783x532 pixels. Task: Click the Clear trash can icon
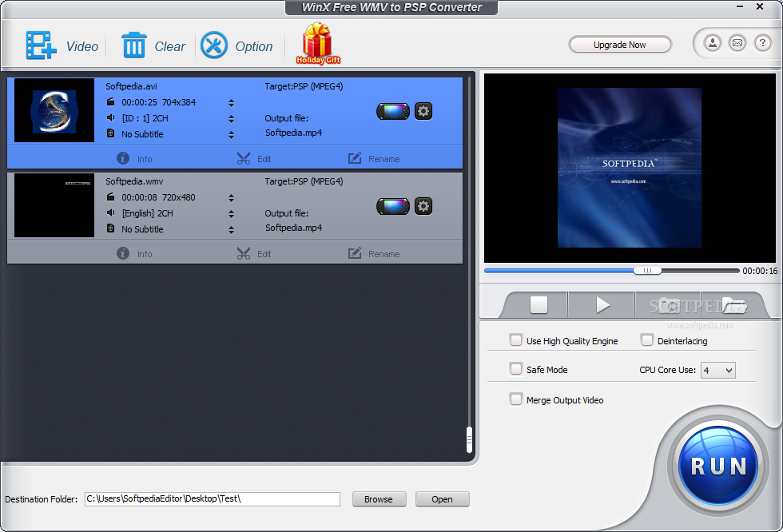134,45
